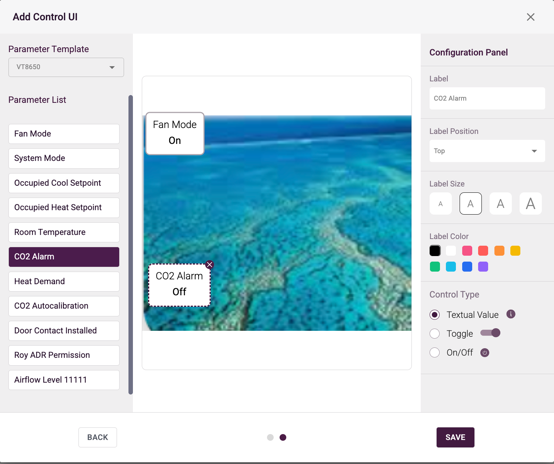Open the Label Position dropdown
This screenshot has height=464, width=554.
pos(487,151)
